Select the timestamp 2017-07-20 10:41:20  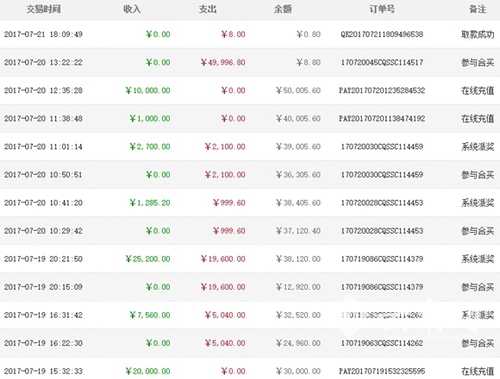tap(43, 203)
